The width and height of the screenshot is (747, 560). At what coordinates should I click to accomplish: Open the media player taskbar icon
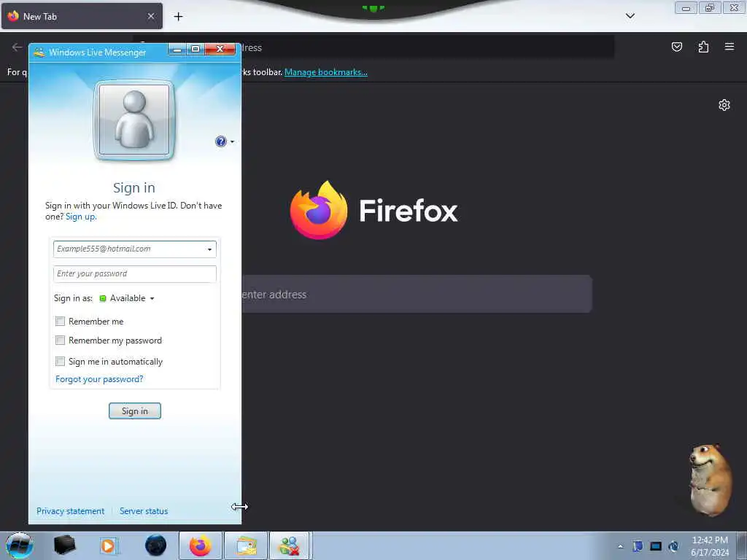tap(108, 545)
